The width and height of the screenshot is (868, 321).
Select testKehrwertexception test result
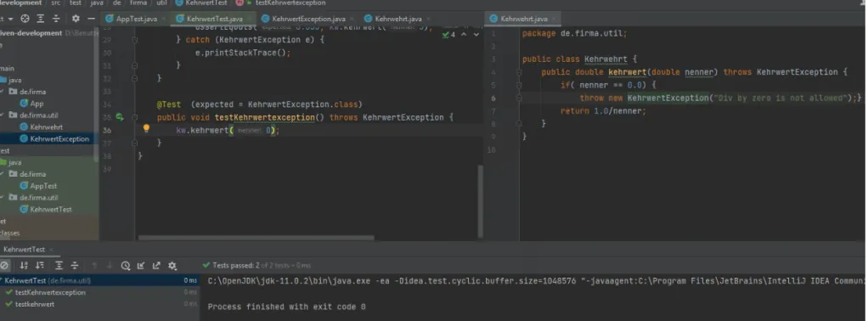pyautogui.click(x=50, y=292)
